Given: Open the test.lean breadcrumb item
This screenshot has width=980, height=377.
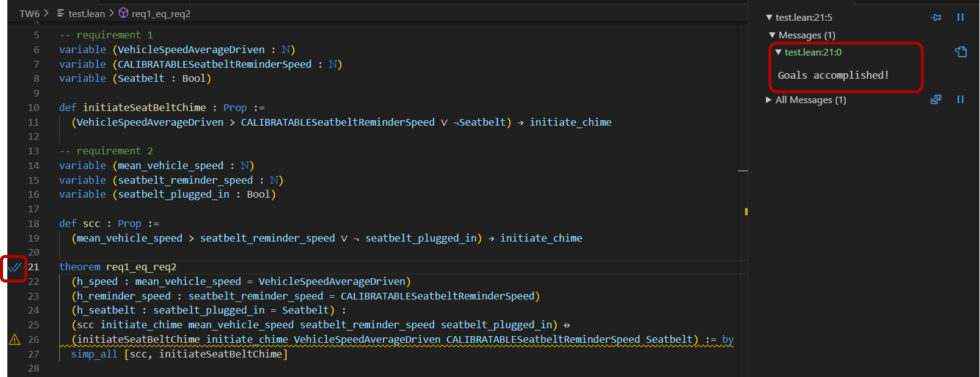Looking at the screenshot, I should 87,13.
